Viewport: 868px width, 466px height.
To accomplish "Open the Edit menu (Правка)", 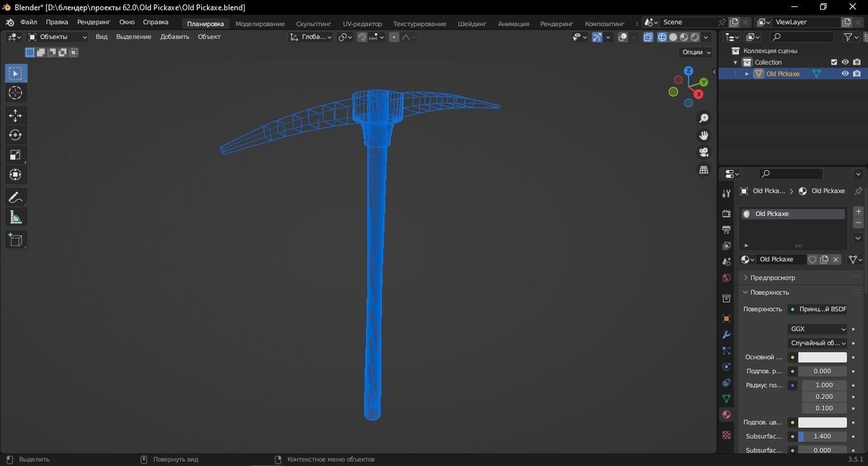I will point(57,22).
